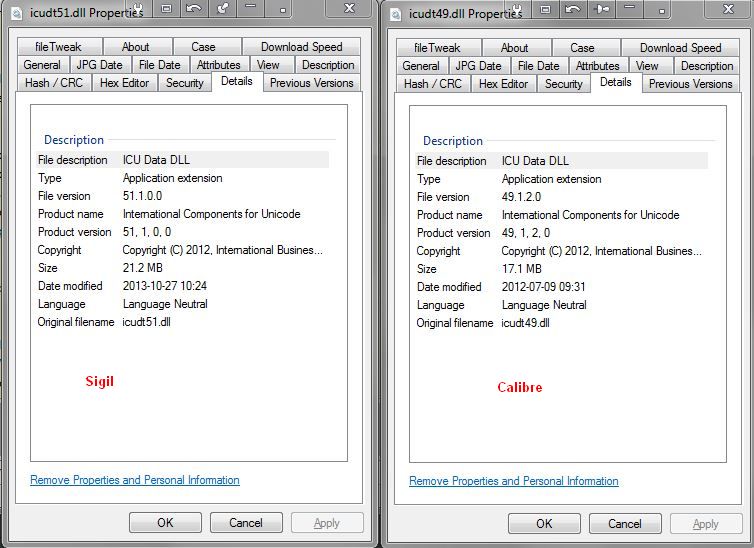Select Product version 49, 1, 2, 0
Image resolution: width=754 pixels, height=548 pixels.
[x=526, y=233]
